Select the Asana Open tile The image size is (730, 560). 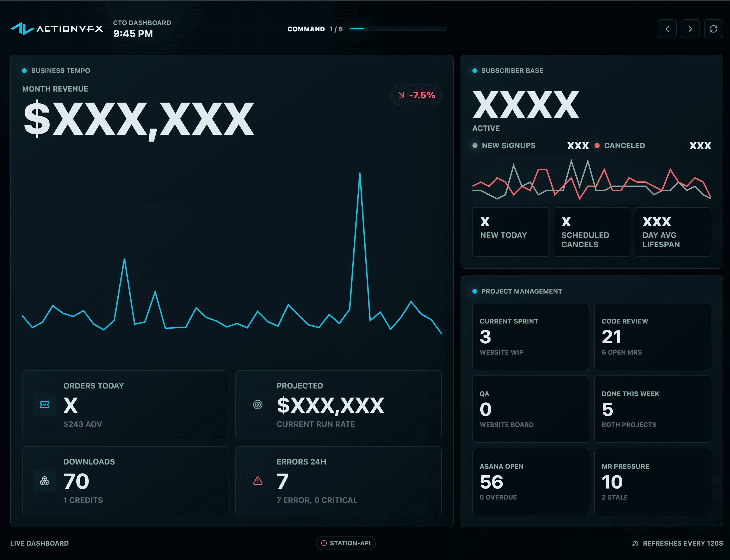[531, 481]
